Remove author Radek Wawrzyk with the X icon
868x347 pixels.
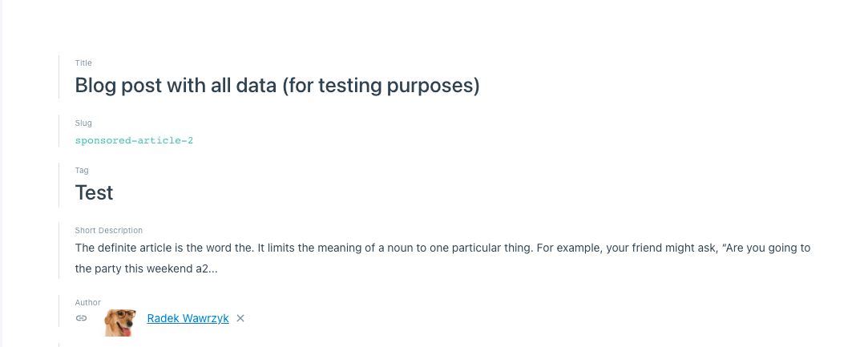point(240,318)
